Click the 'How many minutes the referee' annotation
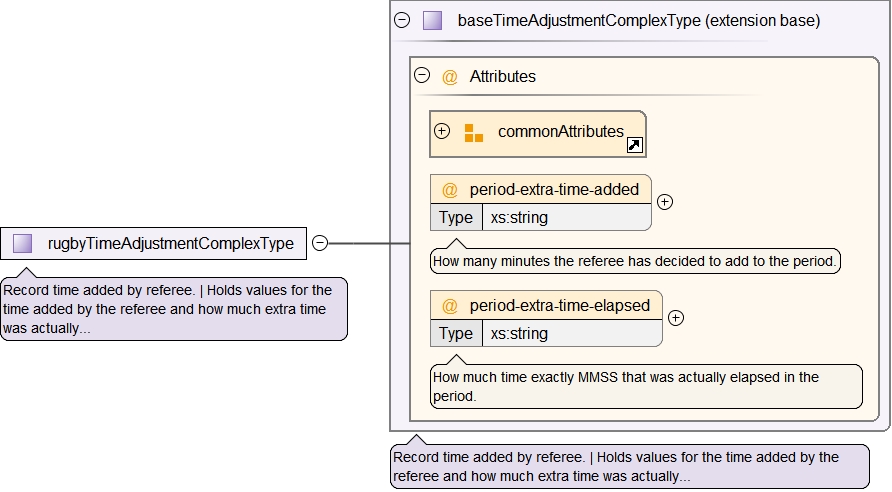 click(x=636, y=262)
